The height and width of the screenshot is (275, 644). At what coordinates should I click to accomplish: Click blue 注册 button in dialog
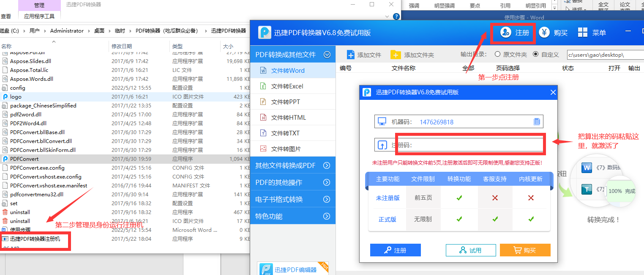pos(395,250)
